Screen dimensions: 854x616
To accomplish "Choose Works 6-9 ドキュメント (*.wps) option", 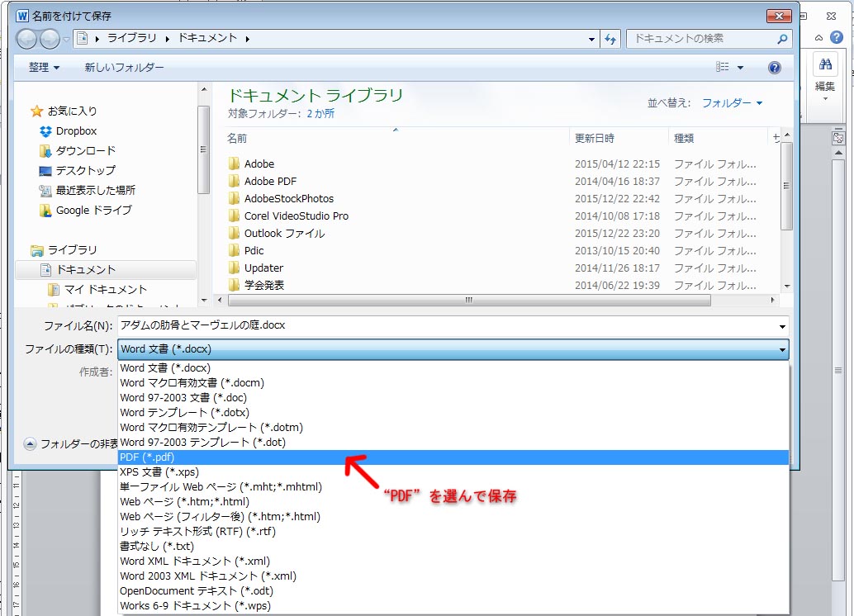I will [453, 605].
